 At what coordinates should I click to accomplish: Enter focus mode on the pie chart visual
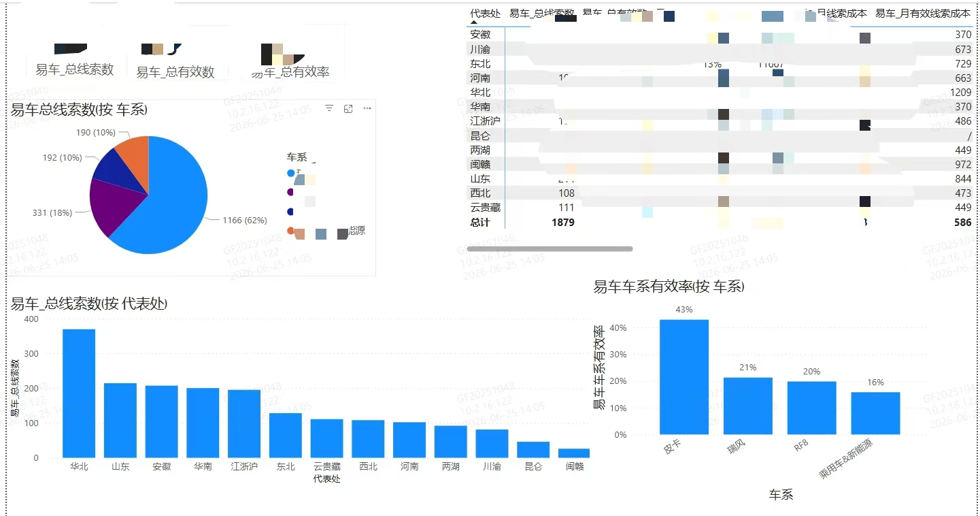click(348, 108)
